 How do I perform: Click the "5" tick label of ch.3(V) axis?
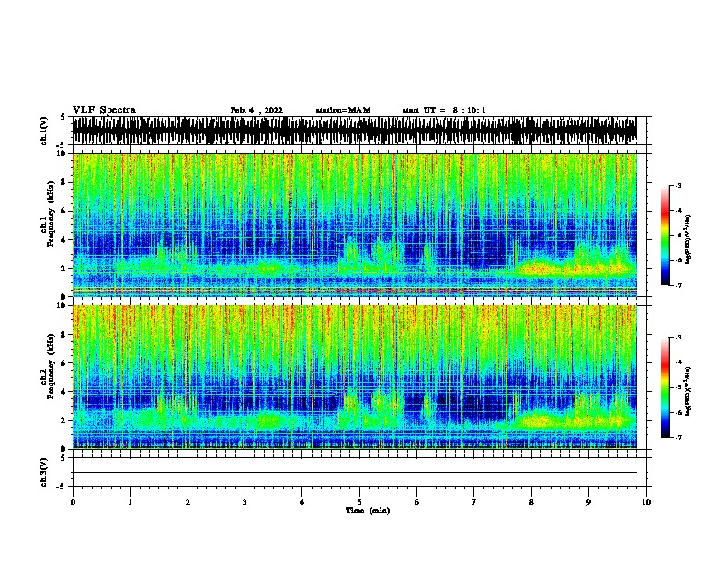click(x=63, y=458)
